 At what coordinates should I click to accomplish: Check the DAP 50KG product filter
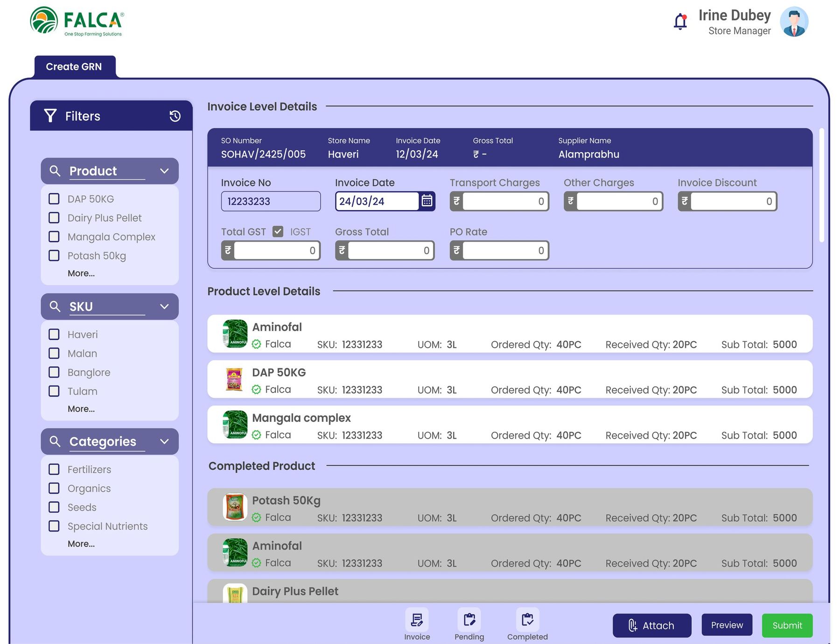[x=54, y=199]
